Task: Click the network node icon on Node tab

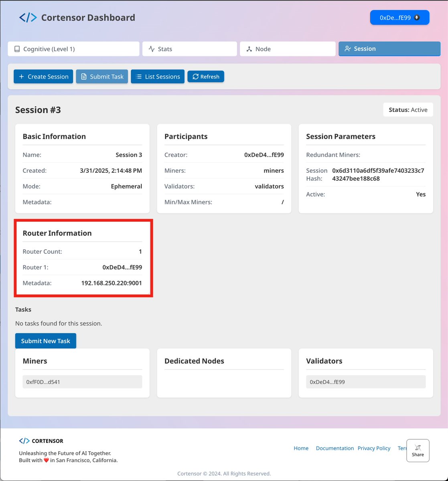Action: [249, 49]
